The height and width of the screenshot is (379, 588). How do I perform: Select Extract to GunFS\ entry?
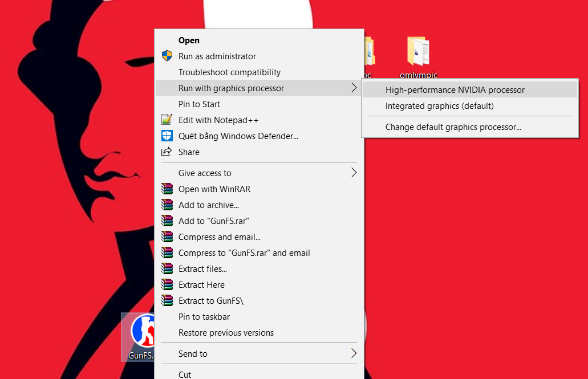click(x=210, y=300)
